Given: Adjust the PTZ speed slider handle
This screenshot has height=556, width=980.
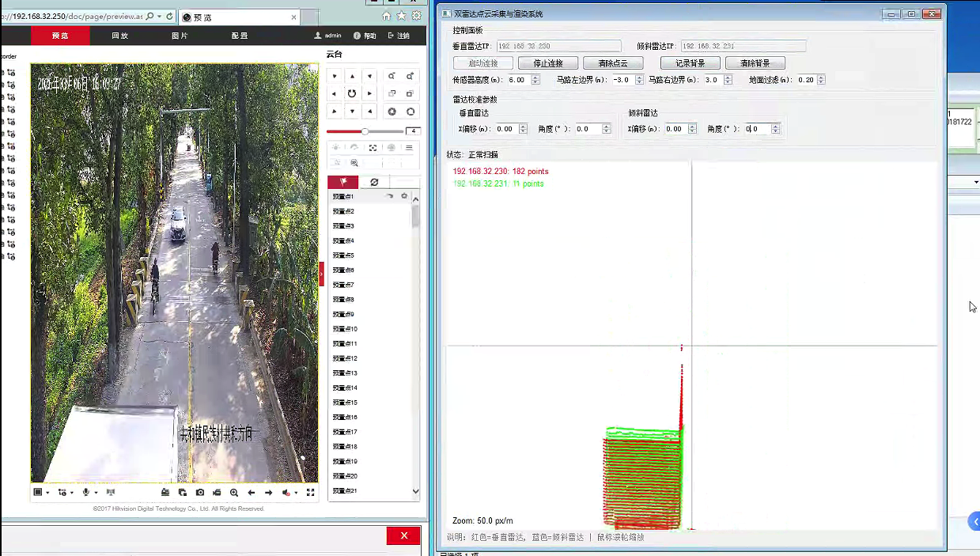Looking at the screenshot, I should tap(365, 131).
